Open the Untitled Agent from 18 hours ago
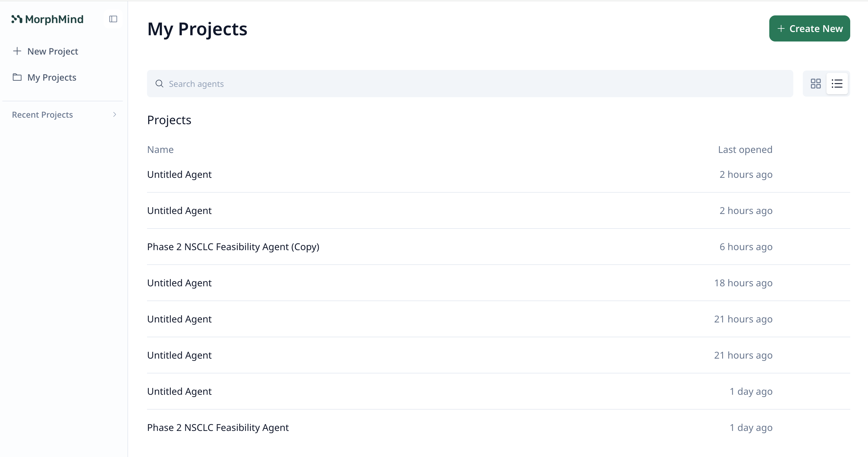This screenshot has height=457, width=868. coord(179,283)
